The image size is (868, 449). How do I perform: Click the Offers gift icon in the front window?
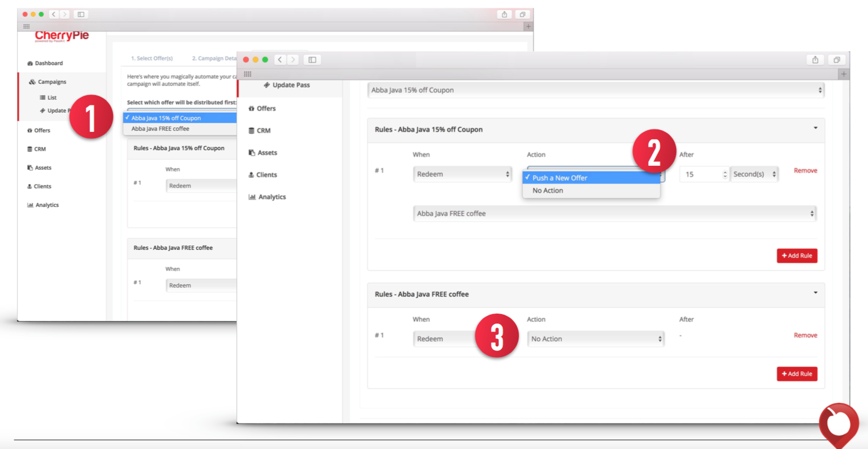(252, 109)
